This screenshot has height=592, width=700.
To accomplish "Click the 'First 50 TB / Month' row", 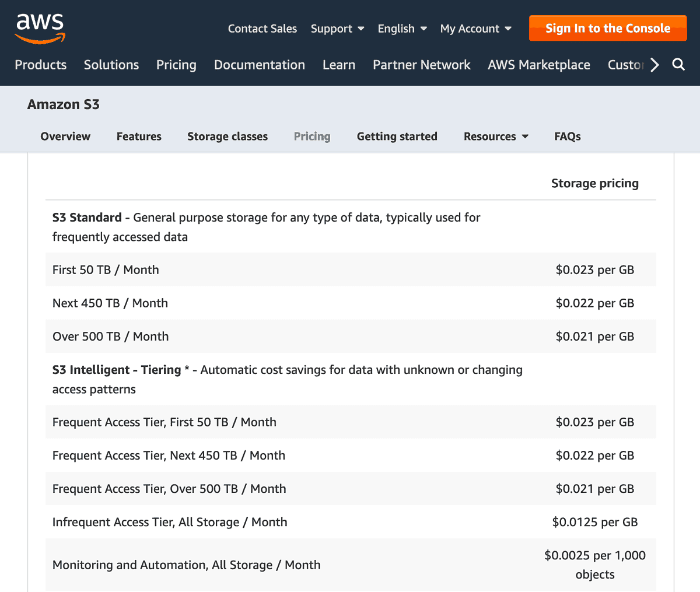I will (x=351, y=269).
